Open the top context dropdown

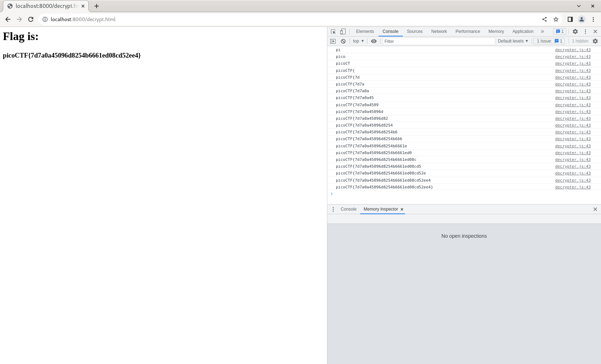pos(358,41)
